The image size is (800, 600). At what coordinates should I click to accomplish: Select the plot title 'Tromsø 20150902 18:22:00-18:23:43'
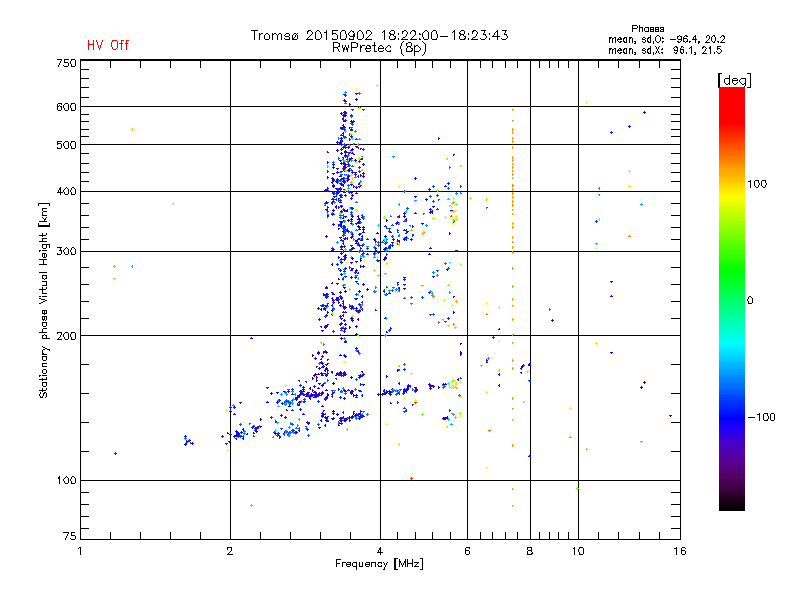coord(379,35)
